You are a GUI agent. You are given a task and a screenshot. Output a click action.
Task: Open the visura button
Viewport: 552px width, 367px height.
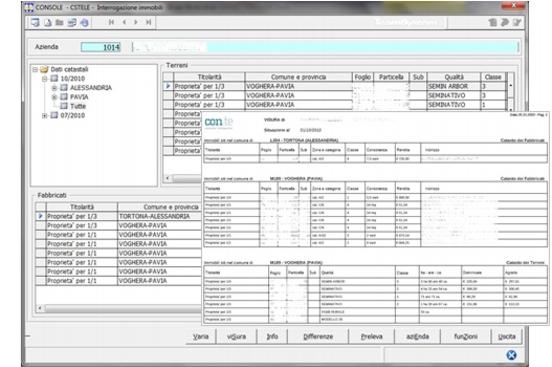tap(237, 336)
